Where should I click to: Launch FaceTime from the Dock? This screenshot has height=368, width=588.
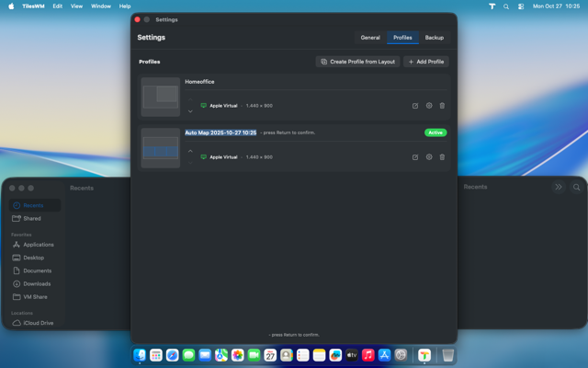254,355
